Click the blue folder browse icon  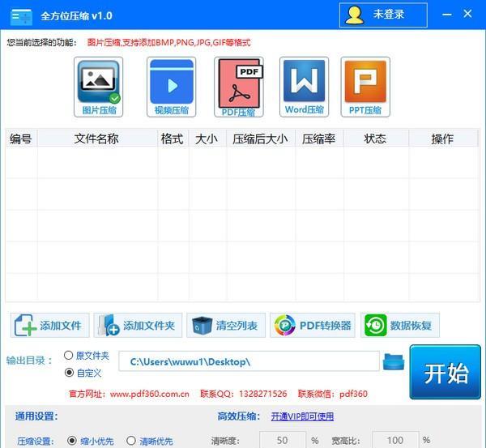[394, 361]
